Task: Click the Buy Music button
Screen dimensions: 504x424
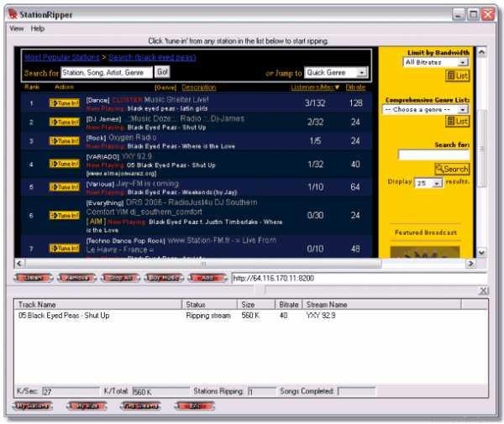Action: click(164, 278)
